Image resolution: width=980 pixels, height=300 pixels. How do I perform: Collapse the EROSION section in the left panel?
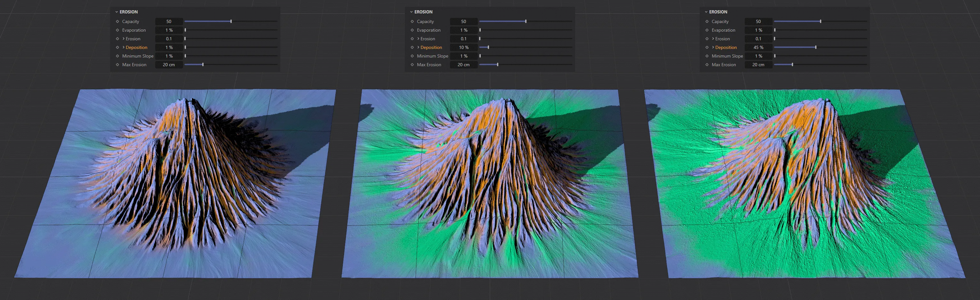(116, 12)
